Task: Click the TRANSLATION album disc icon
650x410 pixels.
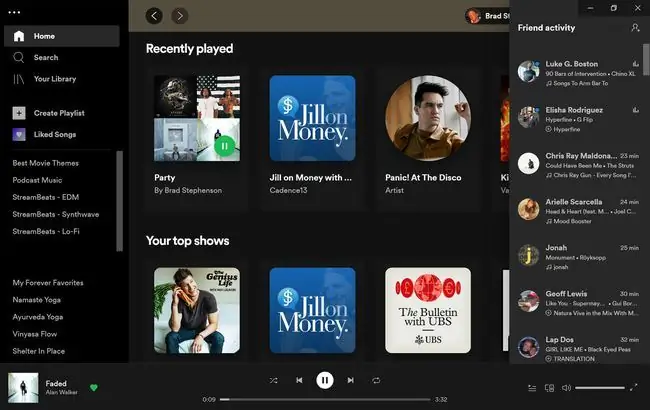Action: pos(548,359)
